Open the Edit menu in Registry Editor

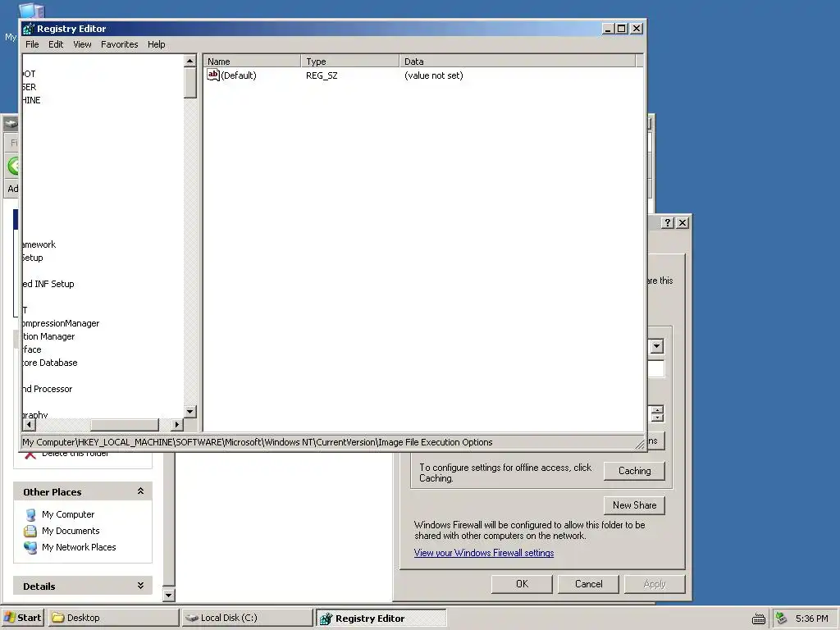tap(56, 44)
